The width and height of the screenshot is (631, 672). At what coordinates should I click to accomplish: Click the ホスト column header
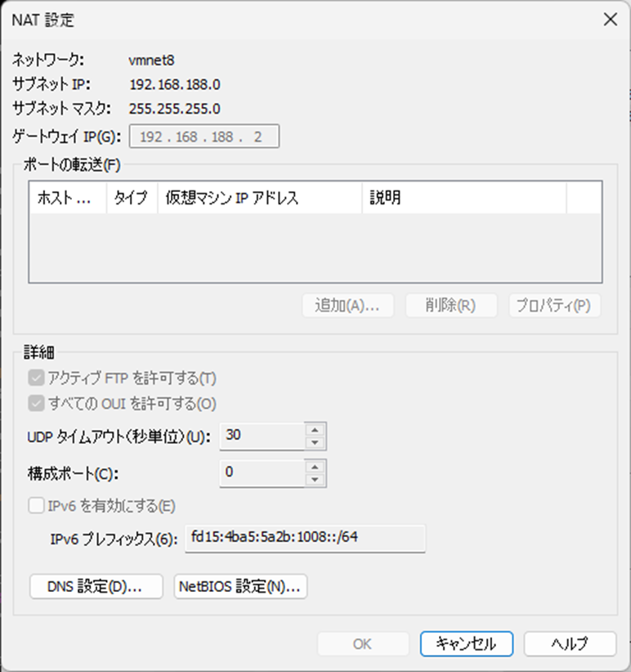click(x=68, y=198)
